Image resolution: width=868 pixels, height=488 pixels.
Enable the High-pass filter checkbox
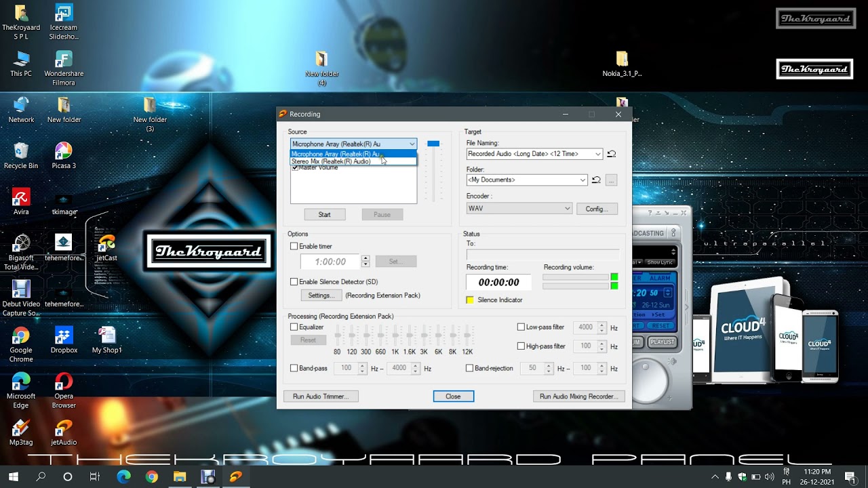[x=521, y=346]
